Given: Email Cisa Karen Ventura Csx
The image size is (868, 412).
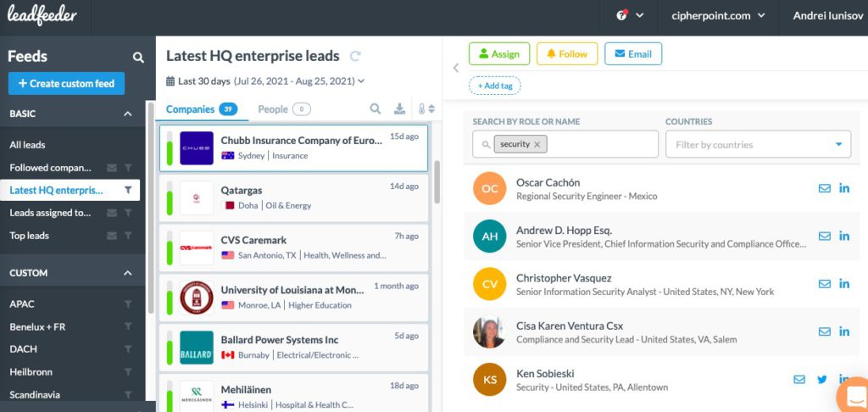Looking at the screenshot, I should [824, 331].
